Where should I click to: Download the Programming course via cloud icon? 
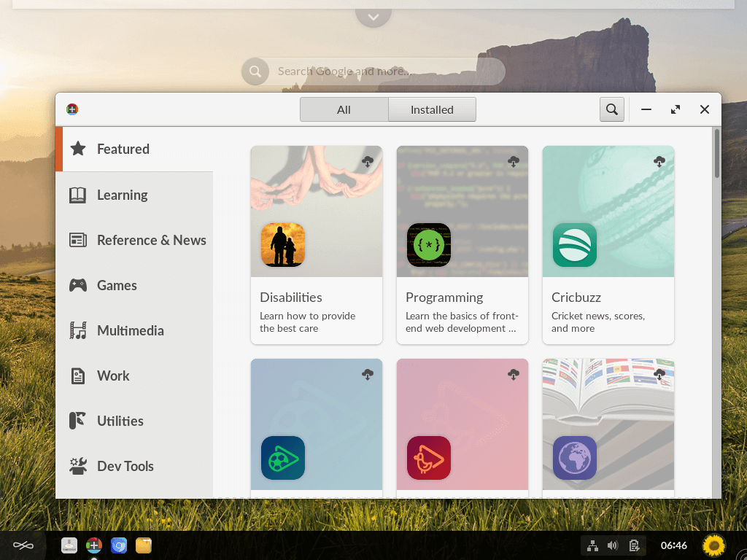click(x=513, y=161)
